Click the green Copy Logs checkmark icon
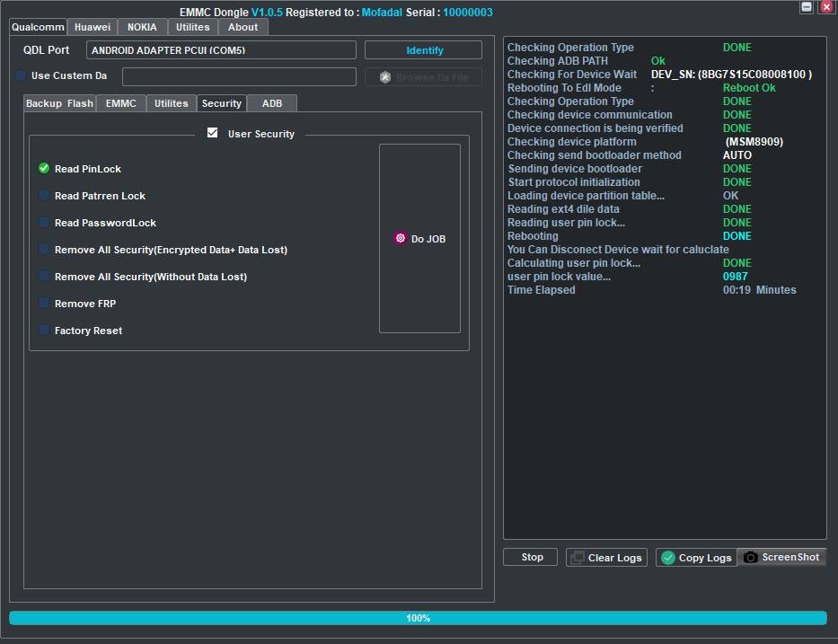Screen dimensions: 838x644 click(668, 558)
